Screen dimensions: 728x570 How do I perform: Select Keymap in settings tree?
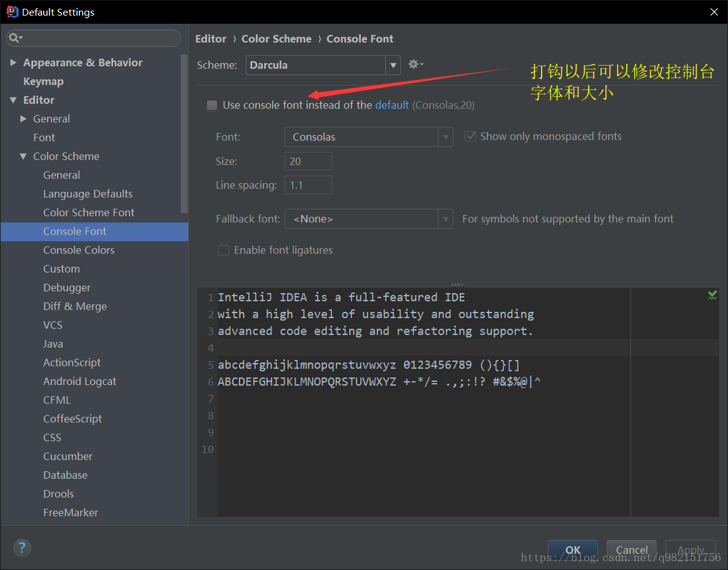pos(44,82)
